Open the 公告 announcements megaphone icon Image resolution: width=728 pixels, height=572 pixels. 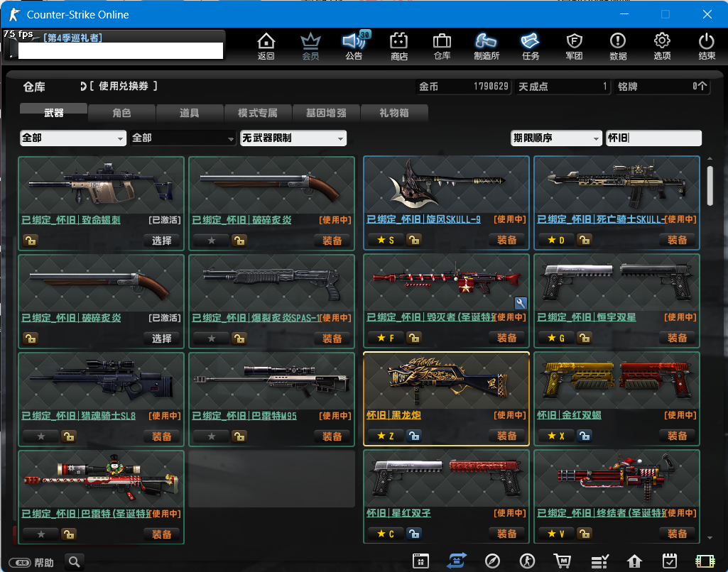pos(354,46)
